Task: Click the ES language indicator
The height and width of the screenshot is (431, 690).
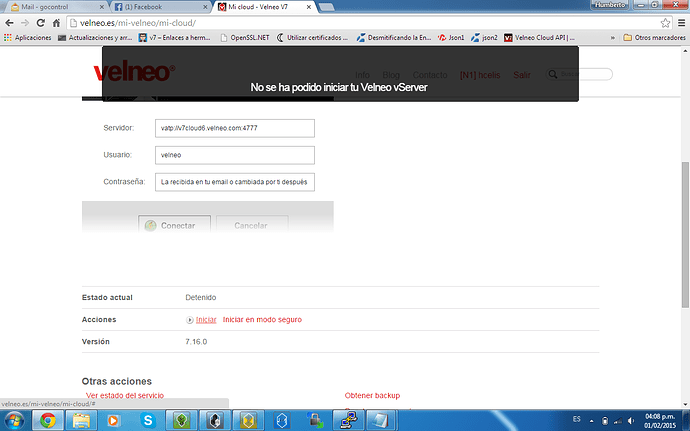Action: [576, 419]
